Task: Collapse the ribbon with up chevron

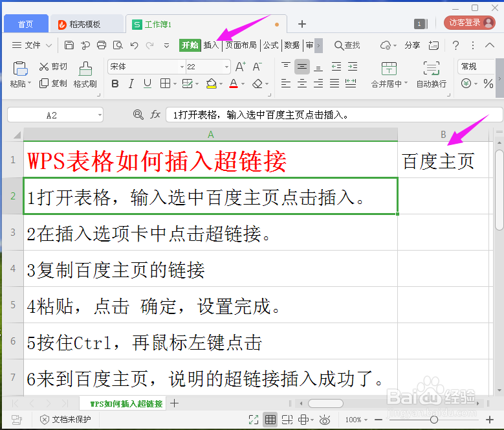Action: pos(490,45)
